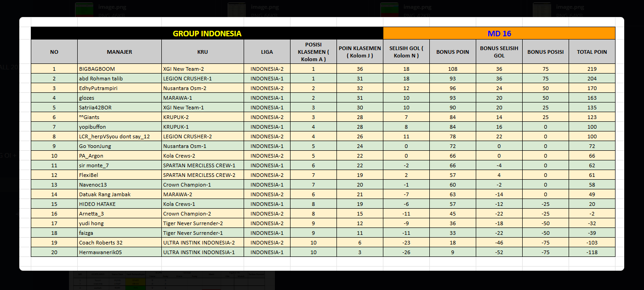The width and height of the screenshot is (644, 290).
Task: Click manager name yopibuffon
Action: click(x=92, y=127)
